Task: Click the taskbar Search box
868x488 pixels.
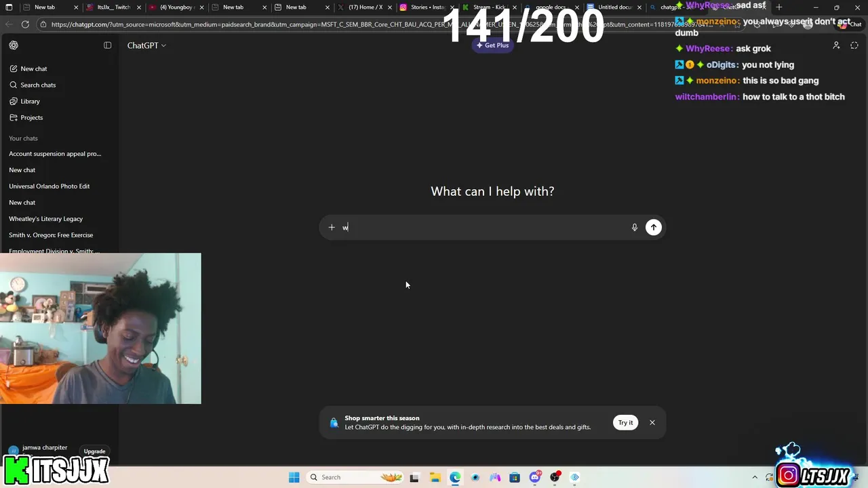Action: (x=355, y=477)
